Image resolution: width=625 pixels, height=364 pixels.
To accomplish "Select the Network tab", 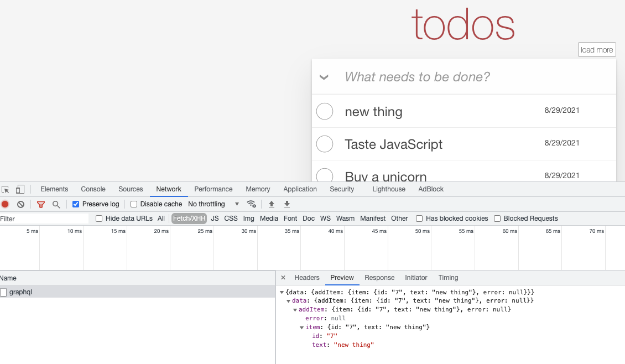I will (169, 189).
